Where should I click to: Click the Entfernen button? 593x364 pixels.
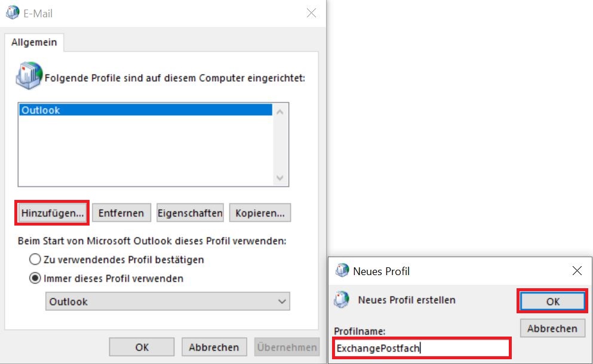point(121,213)
